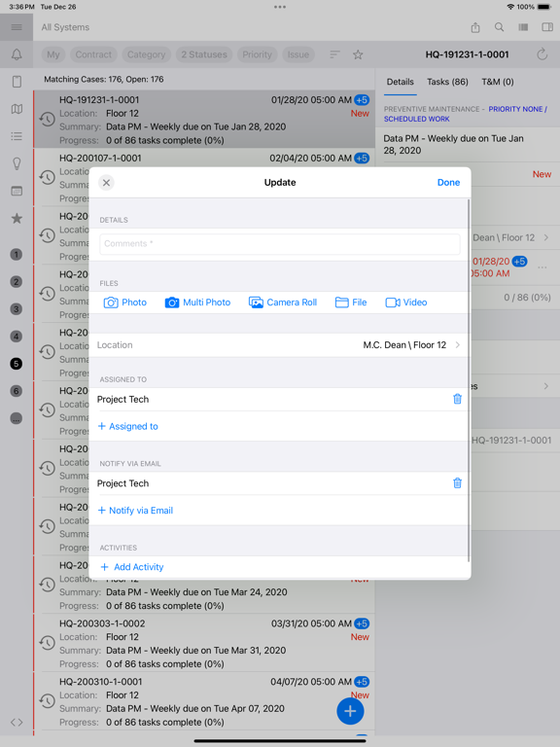Open the clipboard icon in sidebar
This screenshot has height=747, width=560.
[x=17, y=82]
